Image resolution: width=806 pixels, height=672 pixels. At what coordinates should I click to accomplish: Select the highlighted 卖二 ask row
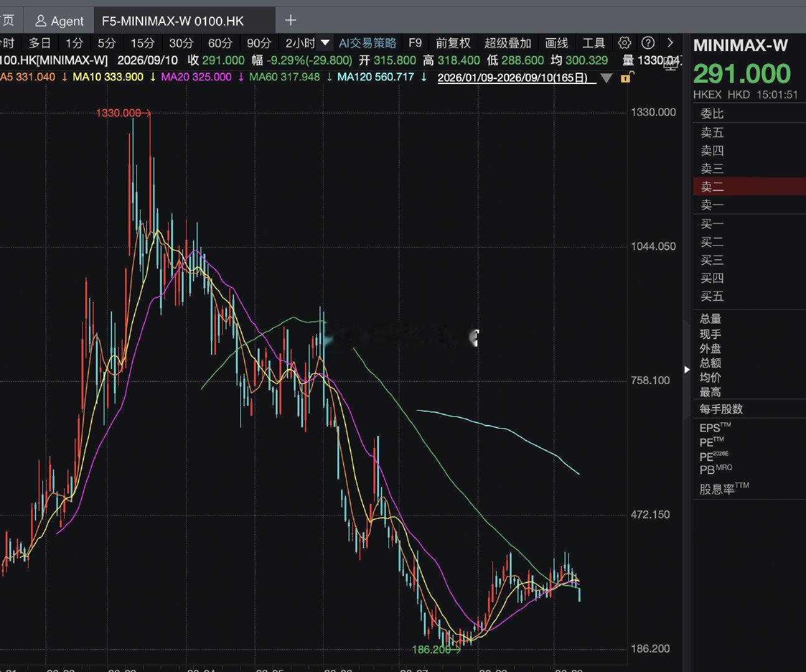(749, 187)
